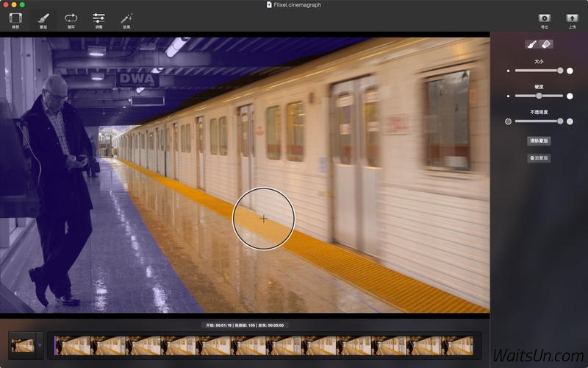Open the Loop (循环) settings
This screenshot has height=368, width=588.
point(71,21)
